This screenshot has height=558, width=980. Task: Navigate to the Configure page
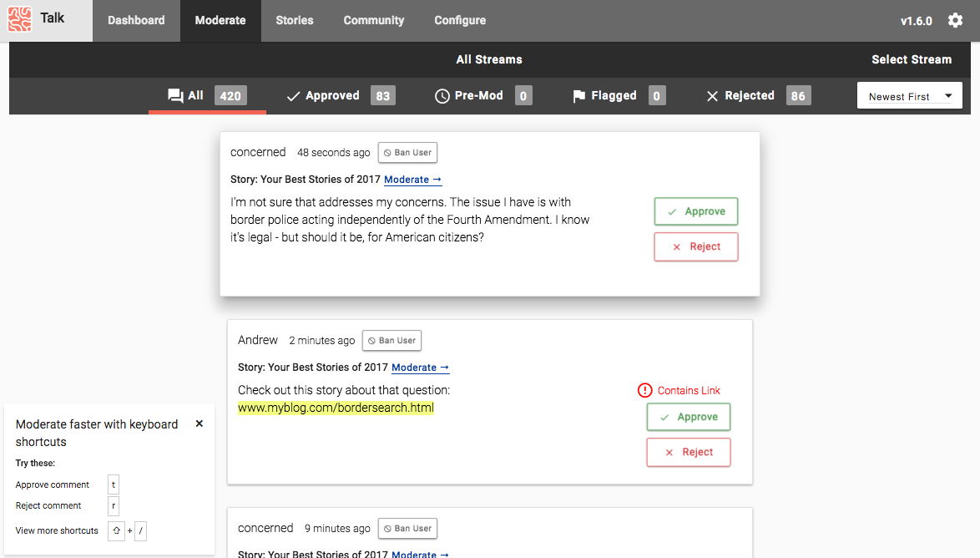[x=460, y=20]
